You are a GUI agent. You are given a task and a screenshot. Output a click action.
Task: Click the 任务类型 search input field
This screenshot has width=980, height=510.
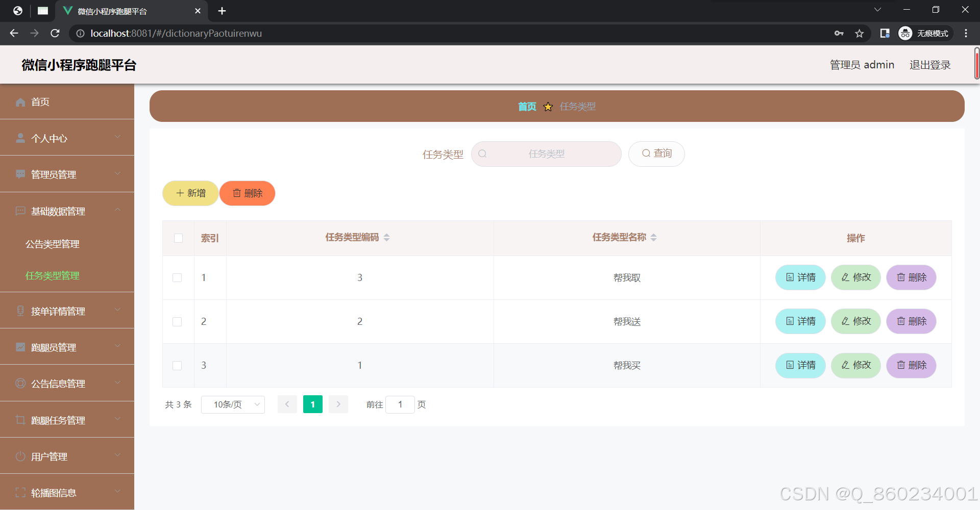pos(546,154)
